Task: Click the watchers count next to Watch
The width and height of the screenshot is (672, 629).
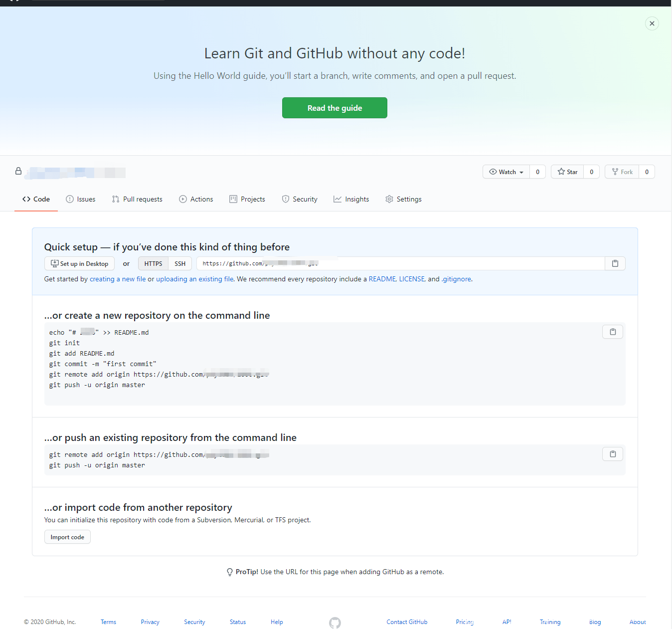Action: [x=537, y=172]
